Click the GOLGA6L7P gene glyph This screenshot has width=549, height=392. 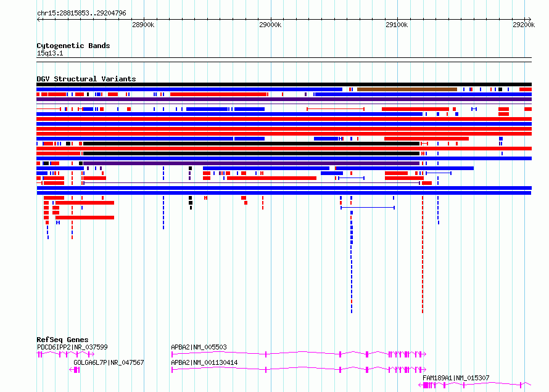point(75,370)
